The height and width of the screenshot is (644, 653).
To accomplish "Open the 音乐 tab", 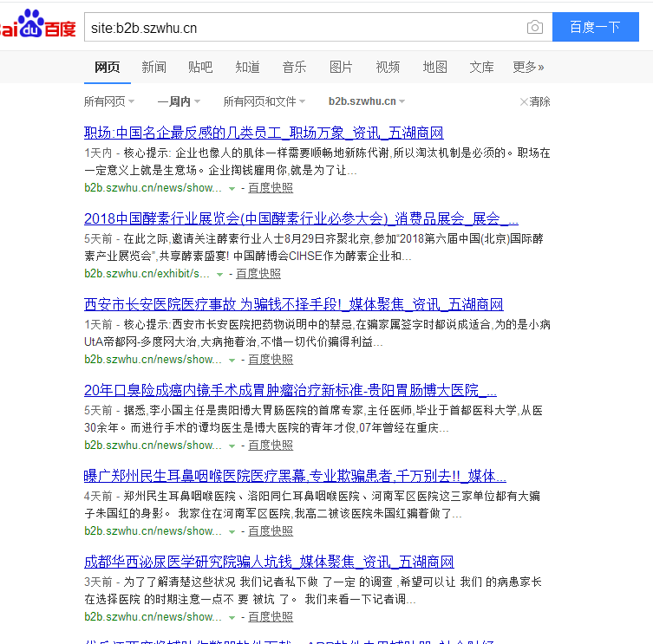I will 294,67.
